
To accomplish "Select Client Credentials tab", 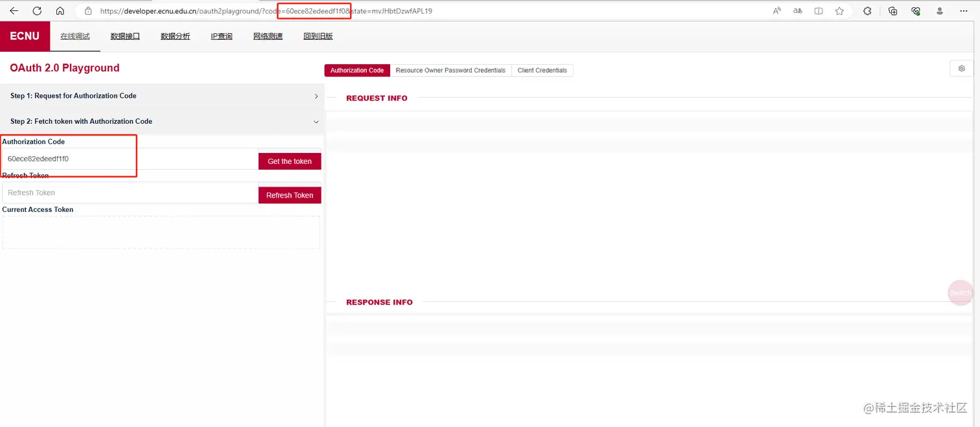I will (542, 71).
